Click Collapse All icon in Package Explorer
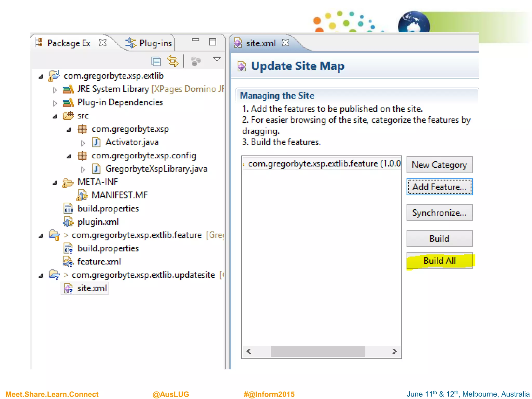532x399 pixels. 156,62
